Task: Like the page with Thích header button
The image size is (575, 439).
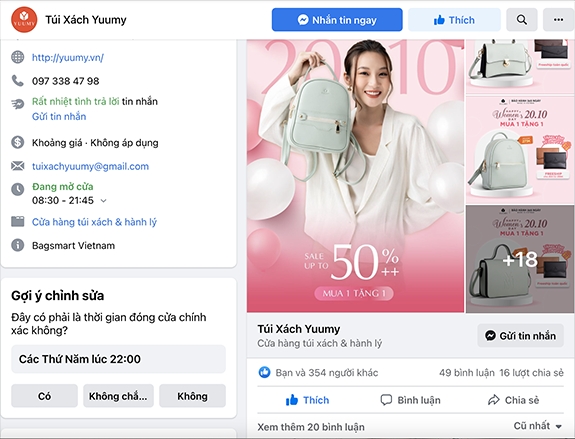Action: 454,20
